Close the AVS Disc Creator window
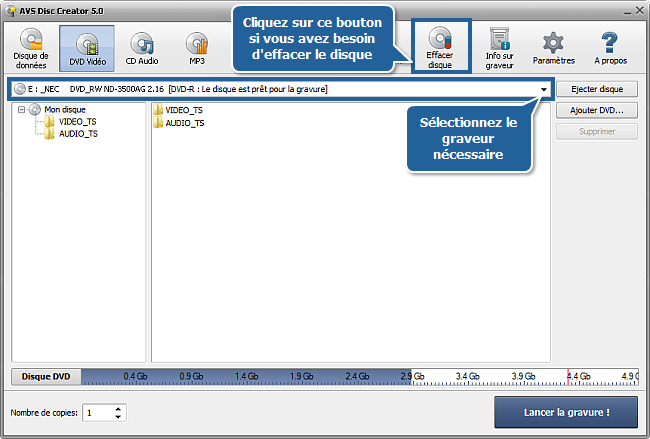650x439 pixels. tap(640, 10)
